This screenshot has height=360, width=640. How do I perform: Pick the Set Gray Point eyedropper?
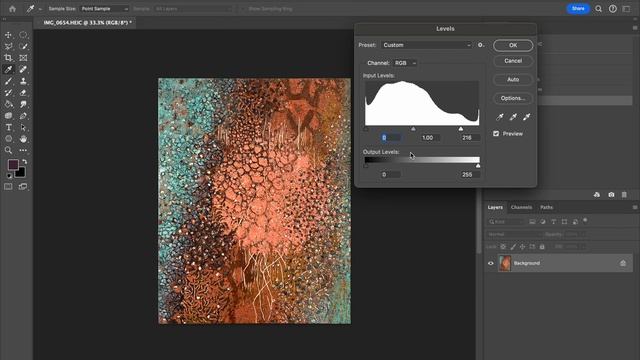(x=513, y=117)
